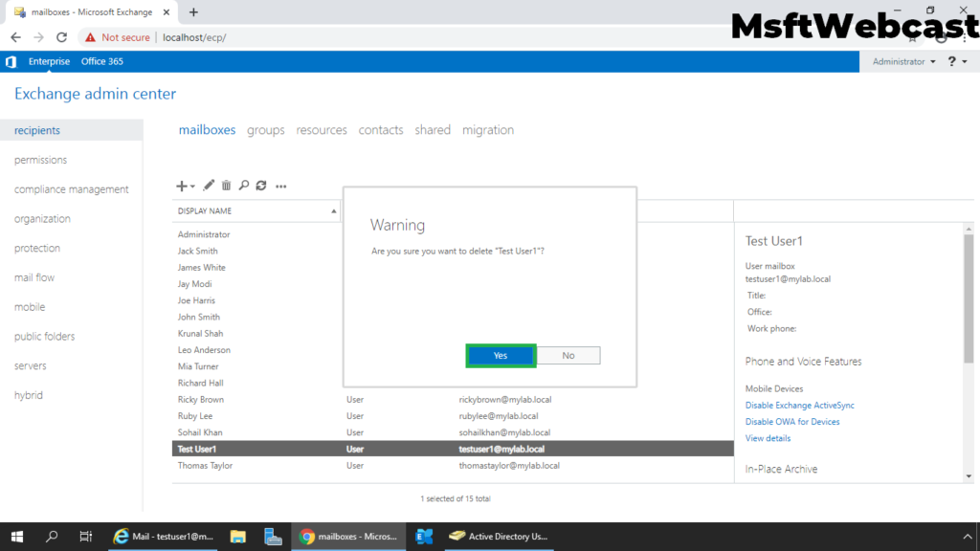Cancel deletion with the No button
Screen dimensions: 980x551
(568, 356)
